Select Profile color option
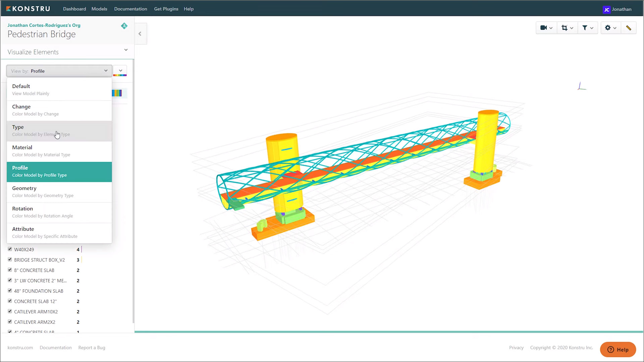 (x=59, y=172)
